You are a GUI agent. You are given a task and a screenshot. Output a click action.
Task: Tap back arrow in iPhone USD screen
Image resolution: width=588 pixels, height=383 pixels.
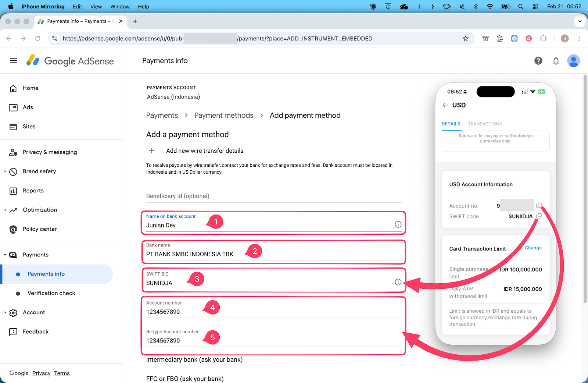(445, 105)
